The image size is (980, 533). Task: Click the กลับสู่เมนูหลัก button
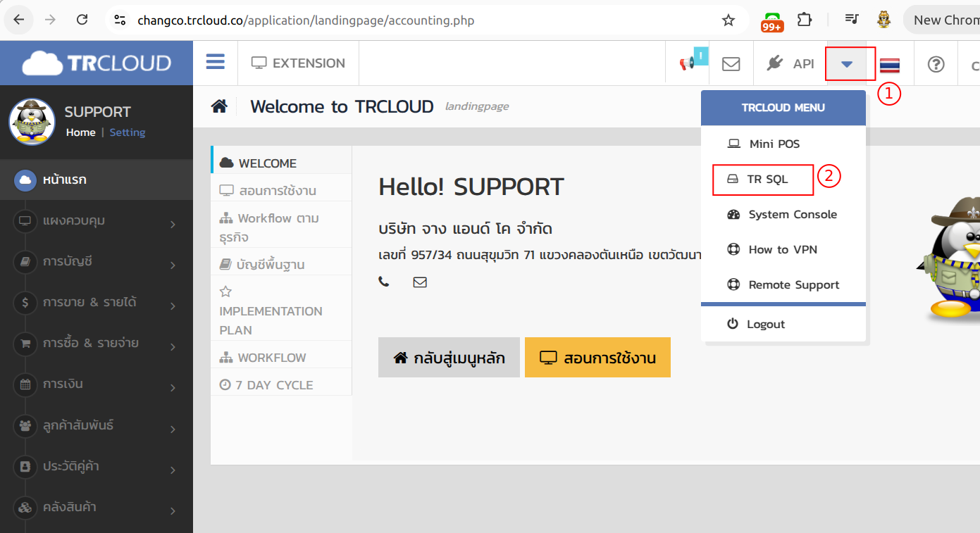pos(449,358)
